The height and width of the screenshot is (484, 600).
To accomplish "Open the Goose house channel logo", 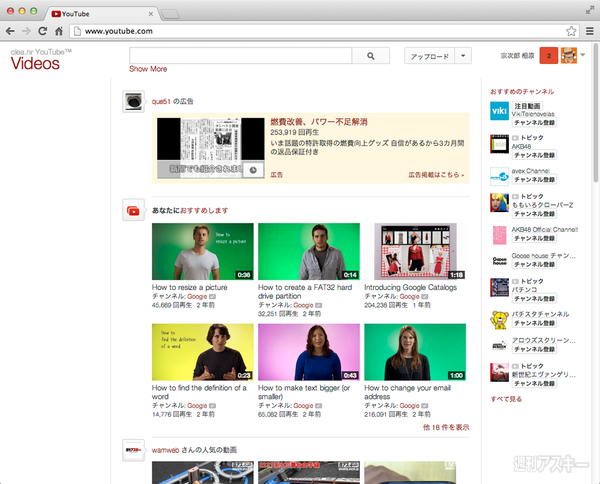I will tap(499, 261).
